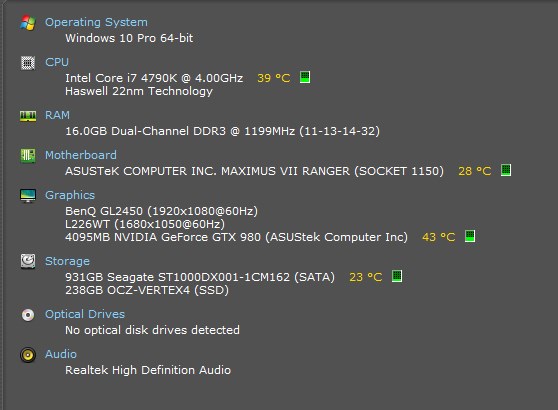Select the Optical Drives heading

pos(85,314)
